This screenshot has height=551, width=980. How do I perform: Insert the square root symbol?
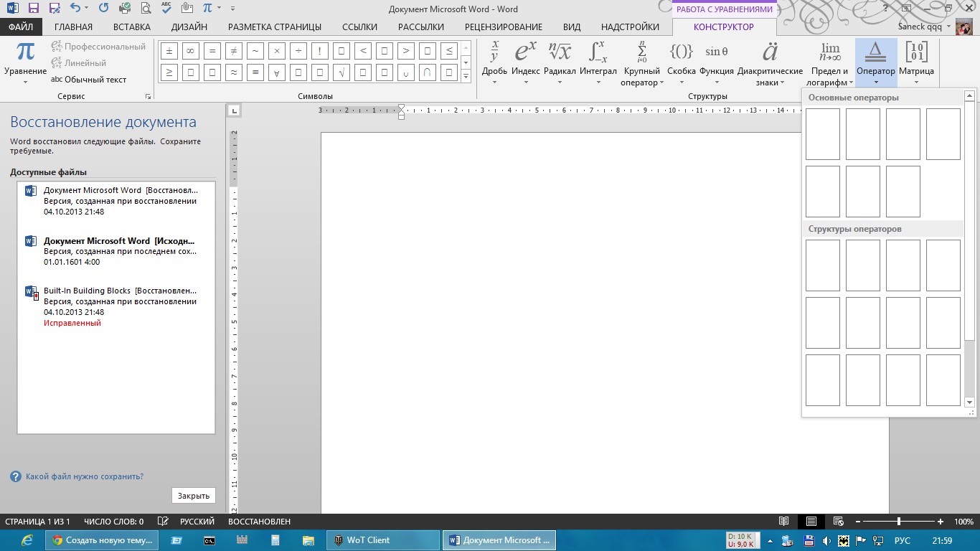point(341,72)
